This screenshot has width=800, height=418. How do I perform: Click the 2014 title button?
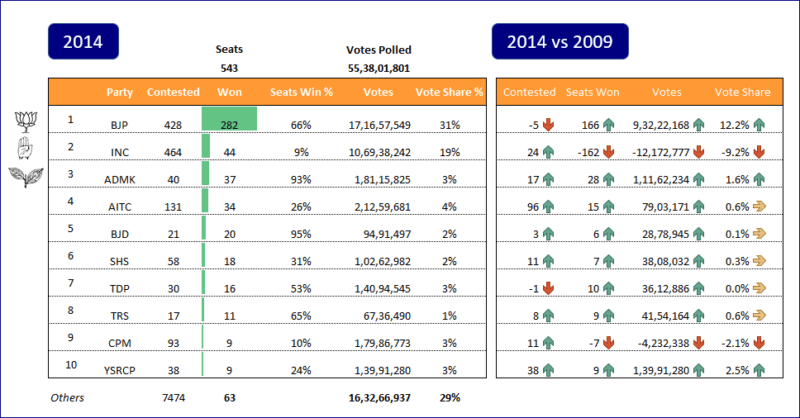(x=83, y=41)
